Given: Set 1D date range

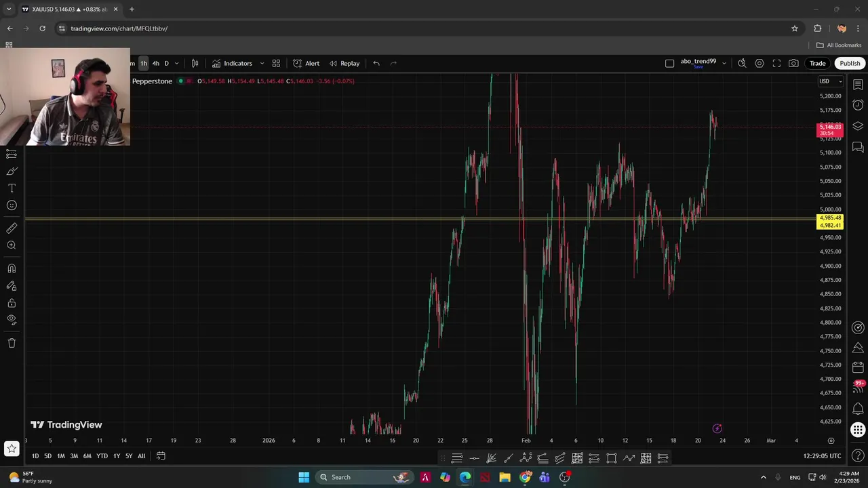Looking at the screenshot, I should 35,456.
